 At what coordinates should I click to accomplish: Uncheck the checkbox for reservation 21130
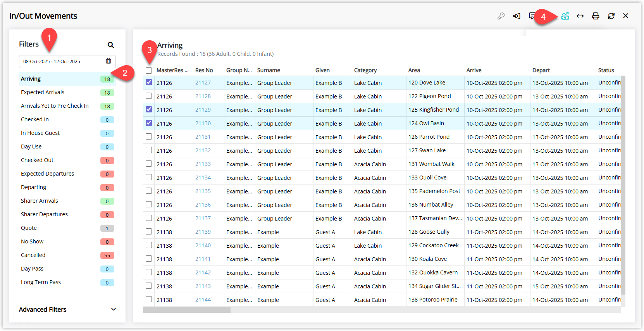(149, 123)
